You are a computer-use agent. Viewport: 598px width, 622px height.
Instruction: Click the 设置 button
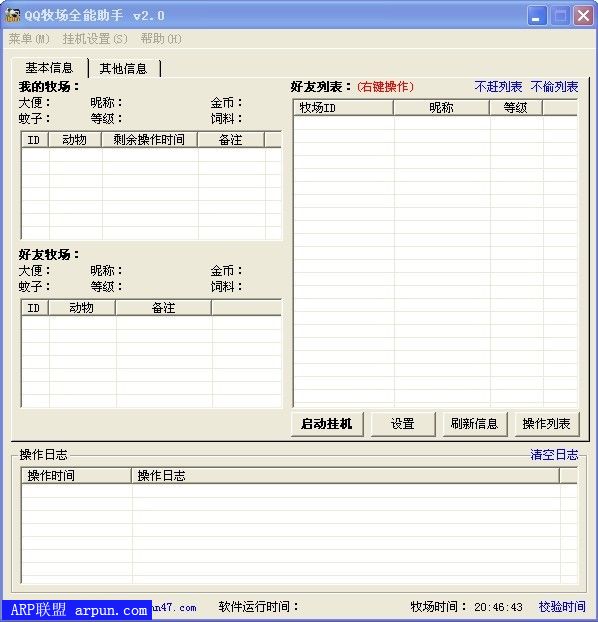(403, 424)
